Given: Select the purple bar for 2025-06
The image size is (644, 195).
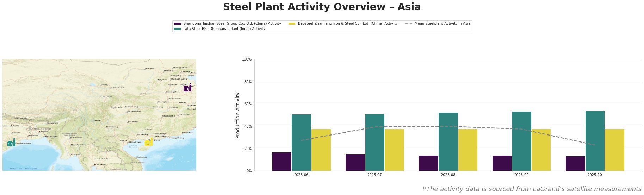Looking at the screenshot, I should pyautogui.click(x=282, y=162).
